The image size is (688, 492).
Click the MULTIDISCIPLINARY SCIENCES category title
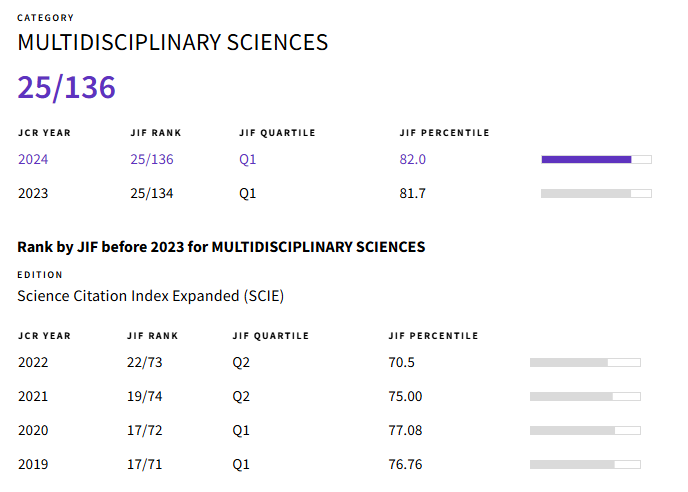click(173, 43)
